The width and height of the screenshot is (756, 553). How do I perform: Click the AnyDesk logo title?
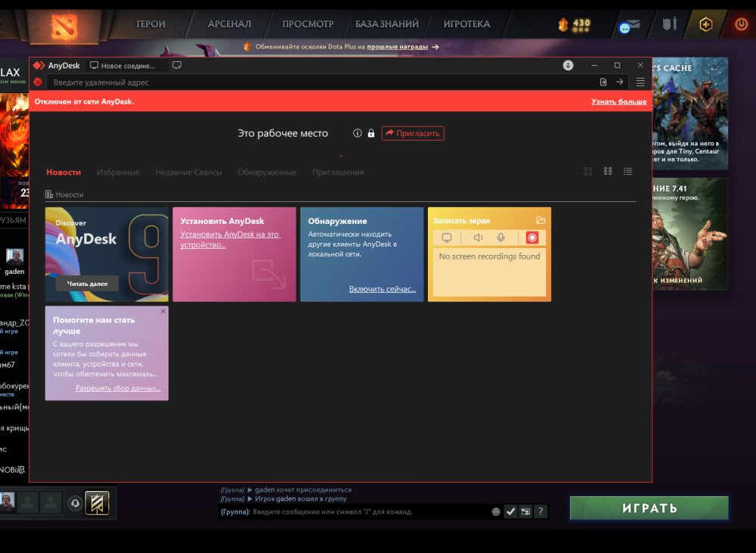coord(57,66)
